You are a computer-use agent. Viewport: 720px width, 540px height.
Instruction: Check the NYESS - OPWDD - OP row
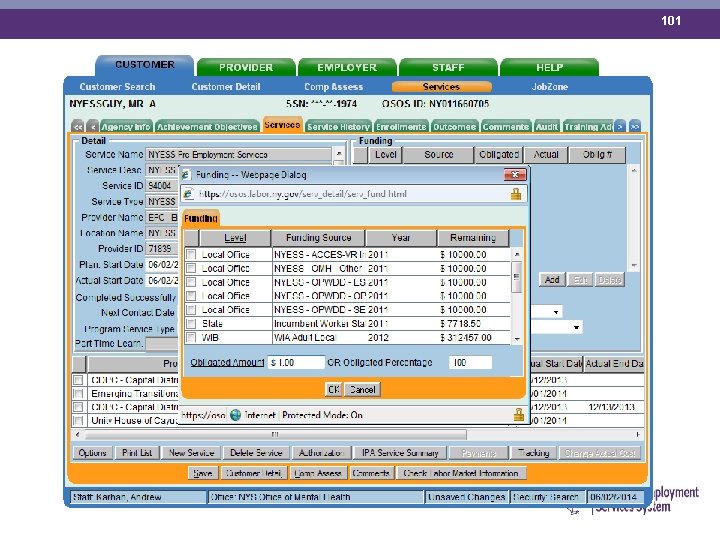(191, 296)
